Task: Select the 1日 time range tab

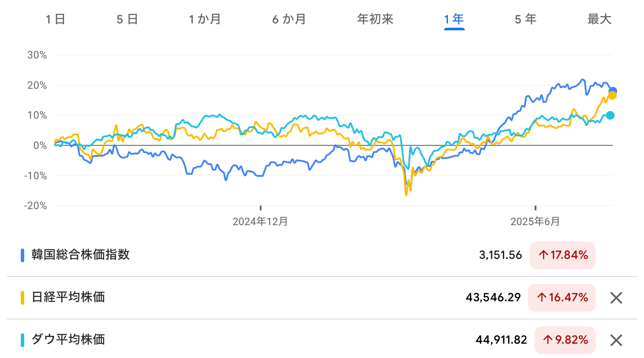Action: tap(55, 19)
